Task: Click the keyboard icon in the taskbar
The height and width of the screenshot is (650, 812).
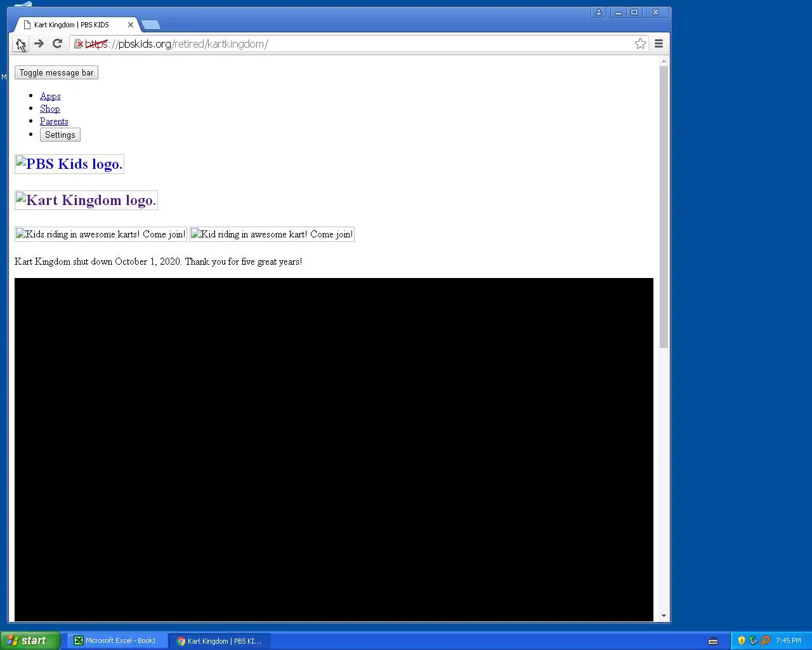Action: pyautogui.click(x=713, y=641)
